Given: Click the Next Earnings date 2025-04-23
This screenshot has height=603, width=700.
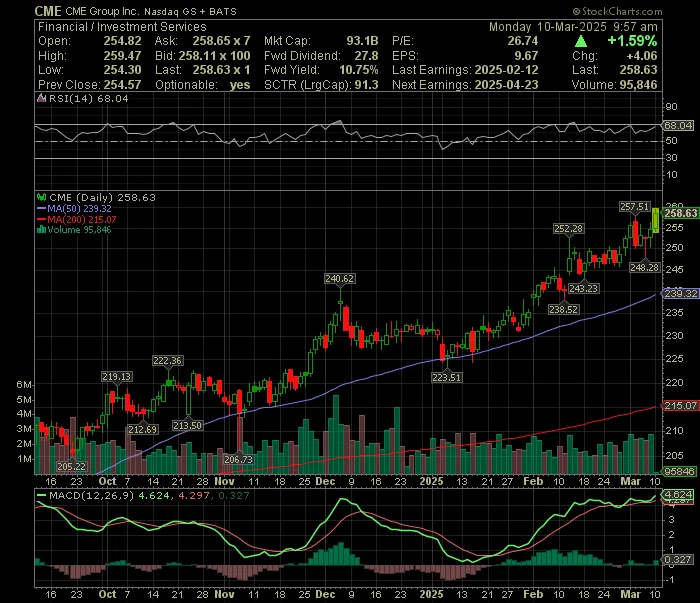Looking at the screenshot, I should point(506,85).
